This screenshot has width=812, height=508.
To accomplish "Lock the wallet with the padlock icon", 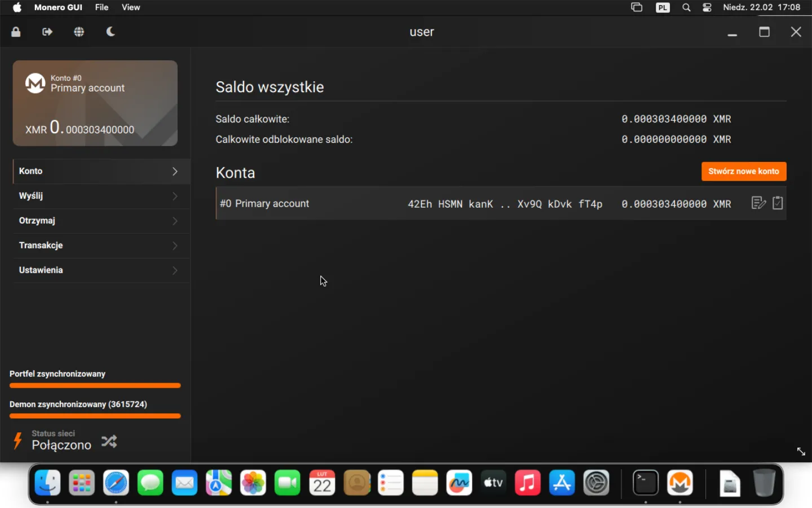I will (16, 32).
